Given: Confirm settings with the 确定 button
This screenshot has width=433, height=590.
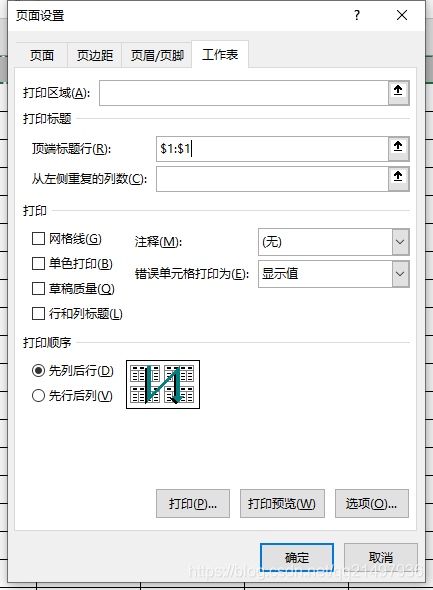Looking at the screenshot, I should tap(297, 557).
